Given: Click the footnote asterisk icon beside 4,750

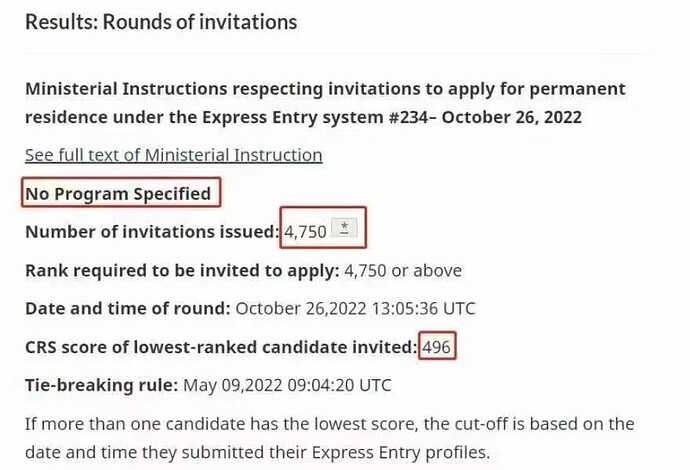Looking at the screenshot, I should (345, 230).
